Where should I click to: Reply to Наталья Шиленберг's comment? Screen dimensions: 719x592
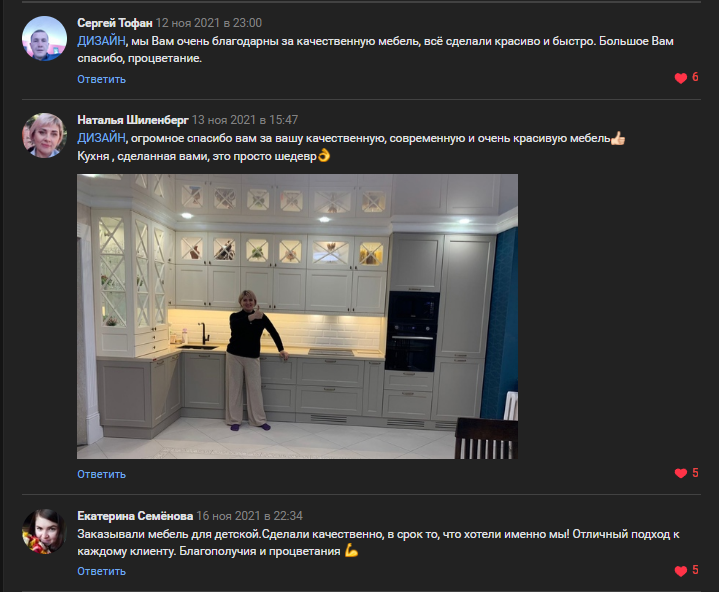101,474
